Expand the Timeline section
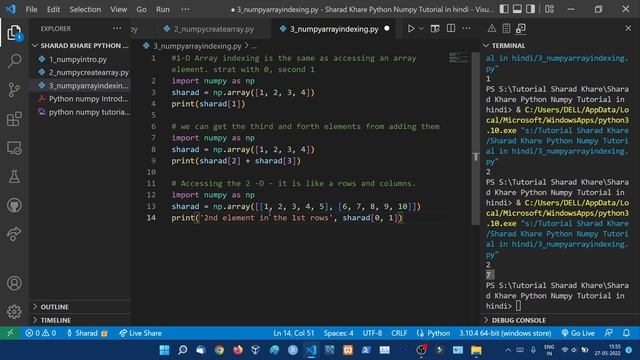This screenshot has height=360, width=640. [80, 320]
